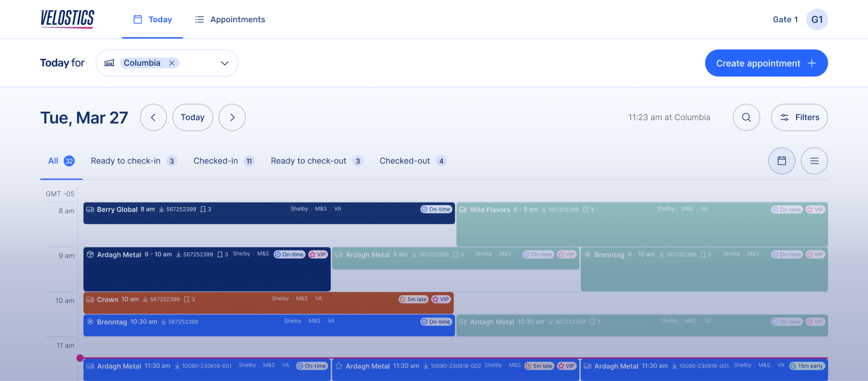Click star icon on Ardagh Metal 10090-230816-002 card
868x381 pixels.
coord(339,366)
